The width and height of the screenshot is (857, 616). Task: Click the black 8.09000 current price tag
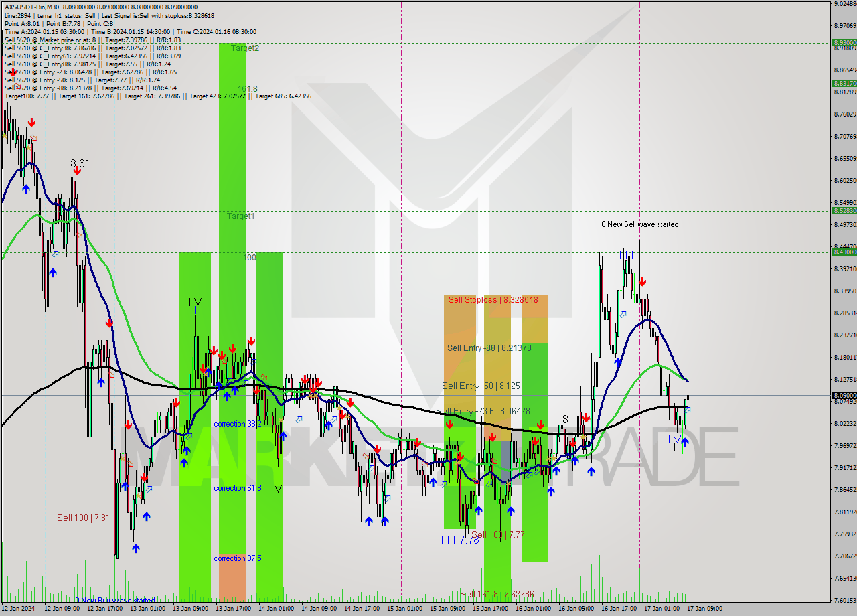point(844,395)
